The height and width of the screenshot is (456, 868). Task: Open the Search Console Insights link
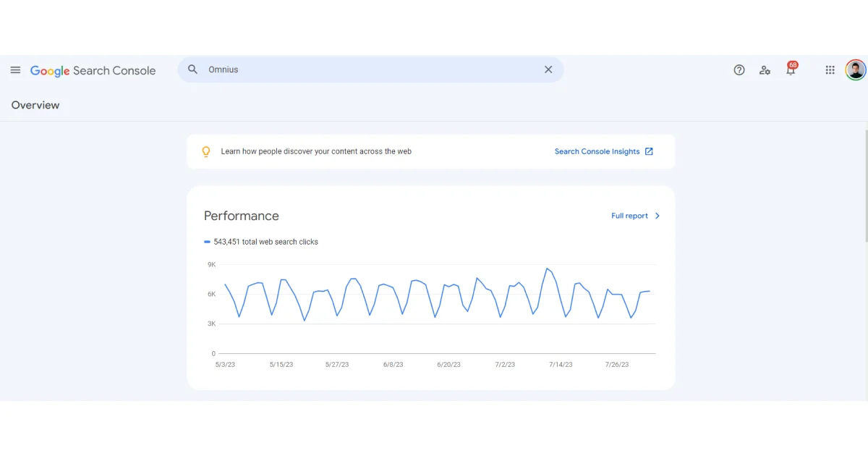(x=597, y=151)
